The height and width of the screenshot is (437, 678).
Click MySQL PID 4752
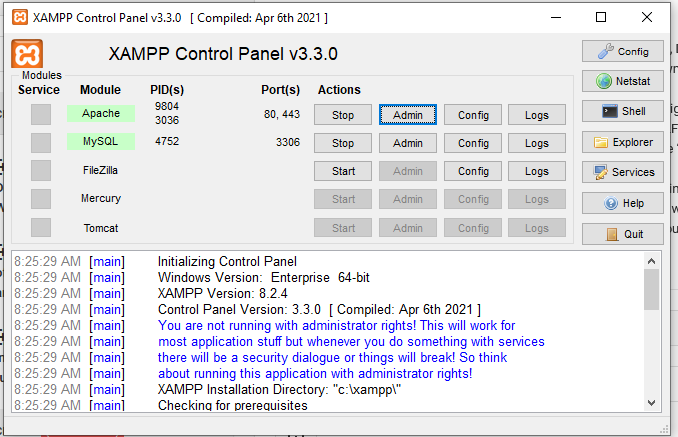[x=167, y=141]
